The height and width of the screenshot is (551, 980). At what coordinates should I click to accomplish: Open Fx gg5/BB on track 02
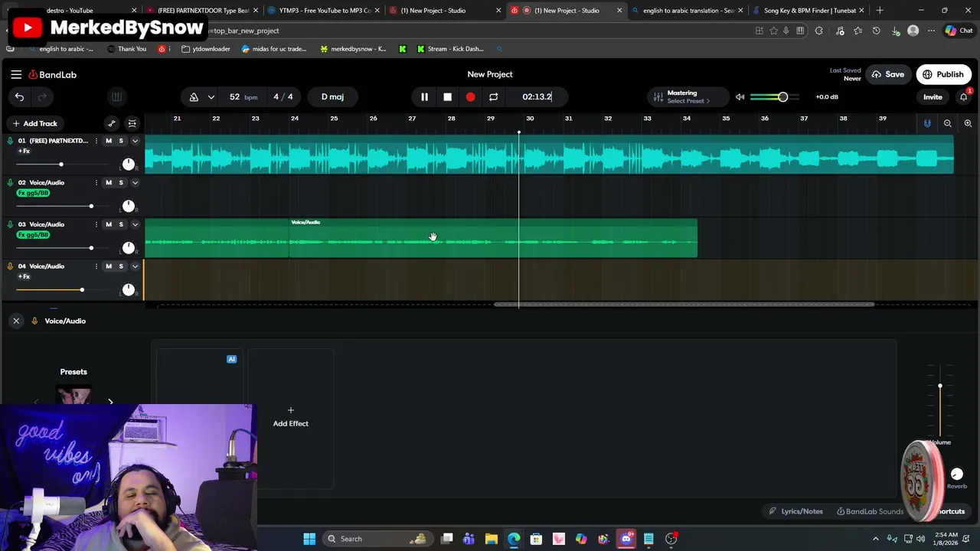point(33,193)
